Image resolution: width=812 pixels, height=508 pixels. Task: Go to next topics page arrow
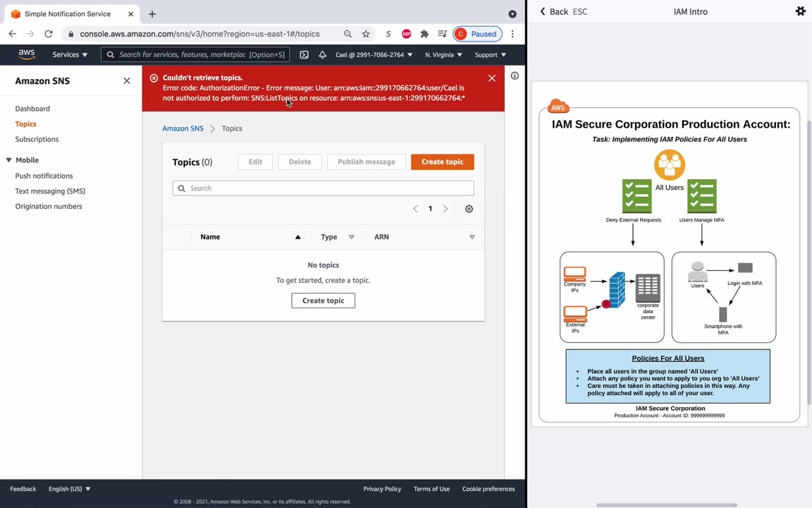point(445,209)
